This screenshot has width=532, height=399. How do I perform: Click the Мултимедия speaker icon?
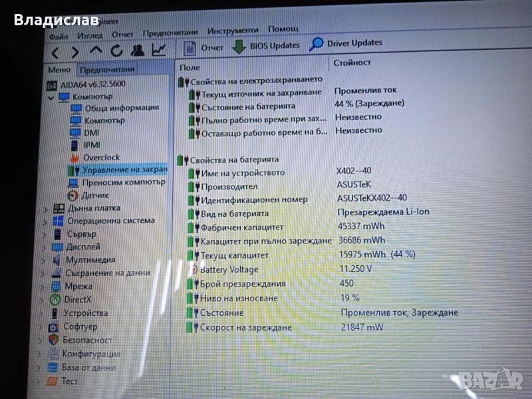[57, 260]
